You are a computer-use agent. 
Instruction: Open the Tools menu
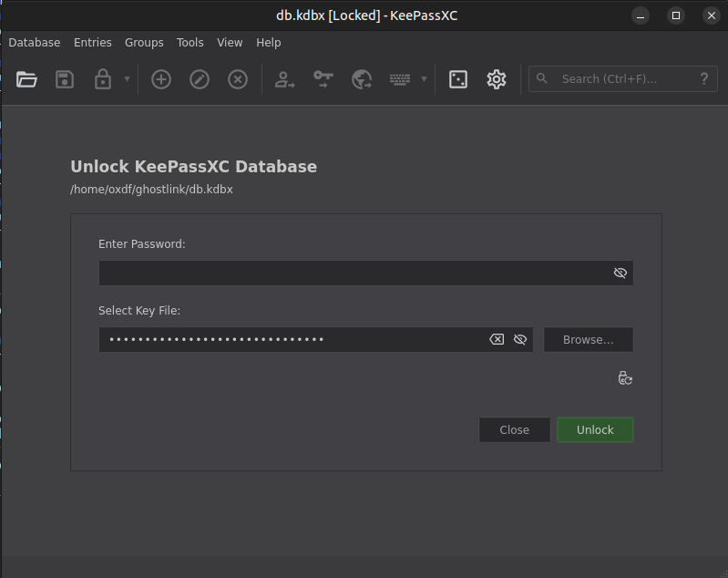pyautogui.click(x=190, y=43)
